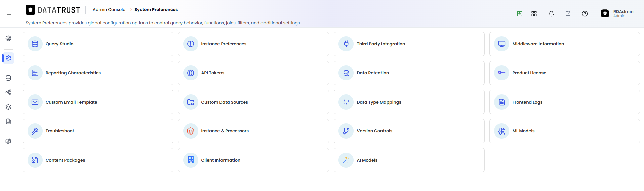Open Query Studio label
Image resolution: width=644 pixels, height=191 pixels.
pos(59,44)
